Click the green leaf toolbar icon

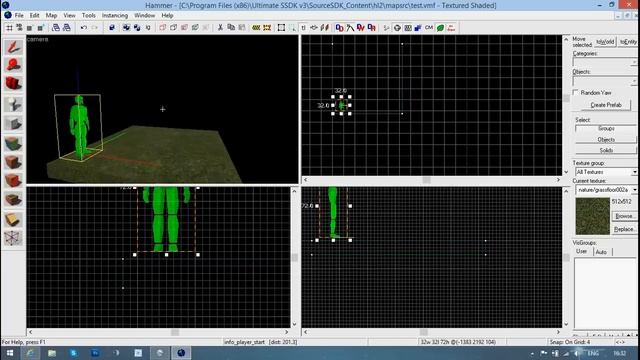click(x=440, y=28)
